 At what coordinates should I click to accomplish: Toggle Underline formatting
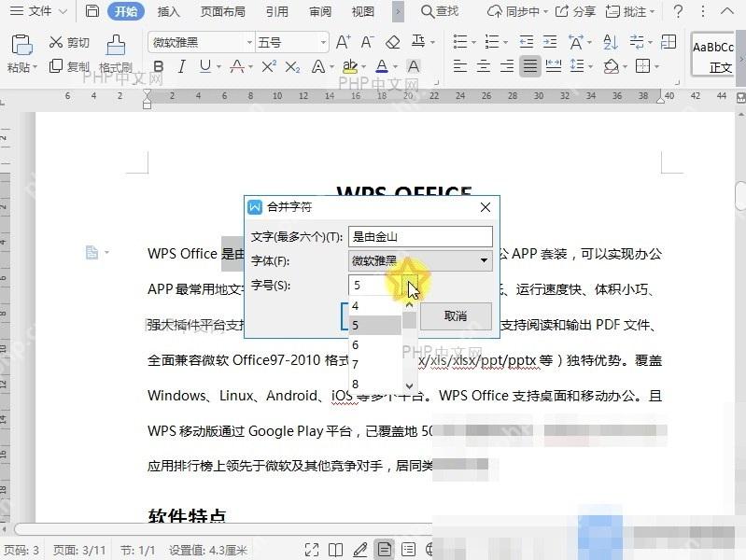point(205,66)
